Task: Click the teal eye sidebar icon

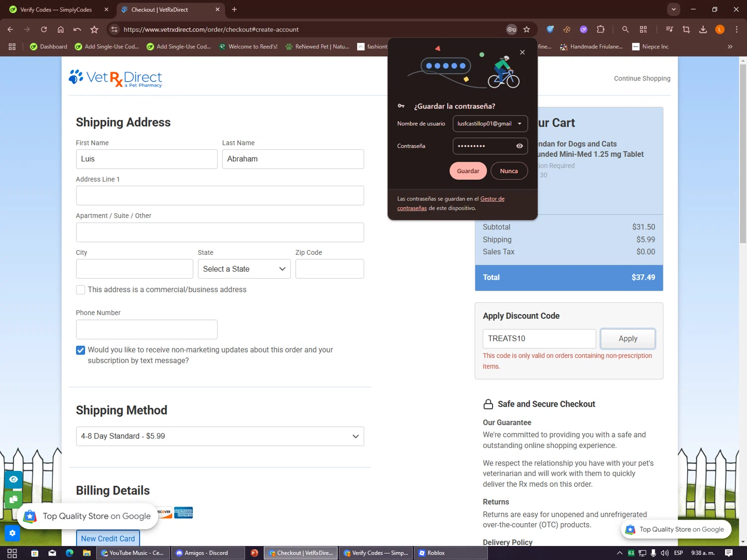Action: pyautogui.click(x=13, y=479)
